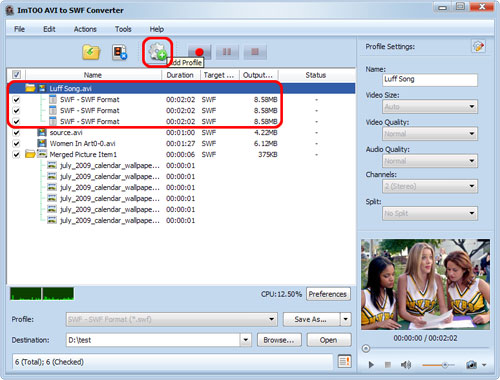Click the Open destination button
Viewport: 500px width, 380px height.
click(x=329, y=340)
